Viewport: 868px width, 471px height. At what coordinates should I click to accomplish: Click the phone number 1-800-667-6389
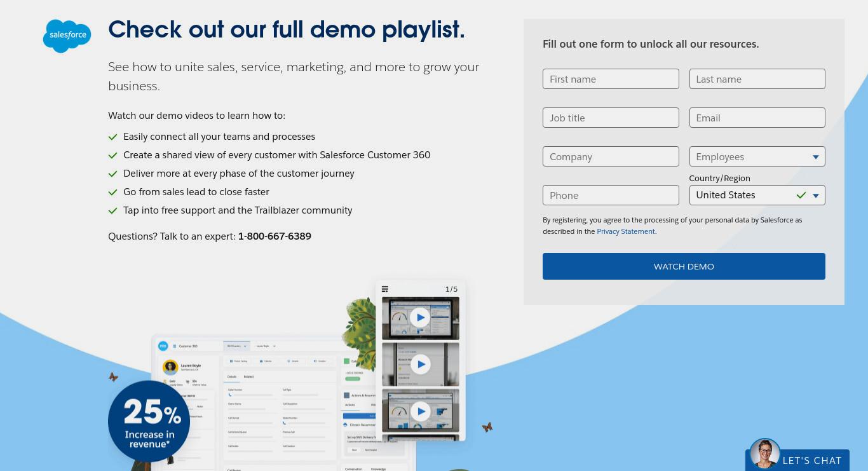(x=275, y=236)
